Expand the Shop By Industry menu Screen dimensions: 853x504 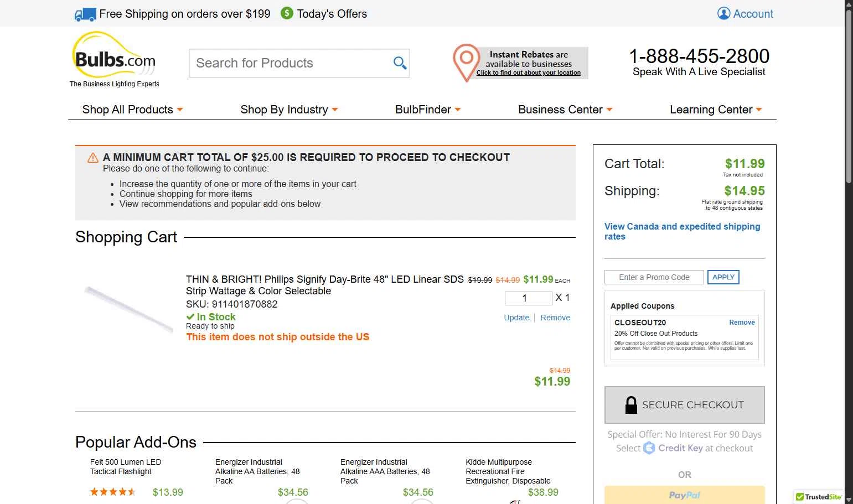289,110
